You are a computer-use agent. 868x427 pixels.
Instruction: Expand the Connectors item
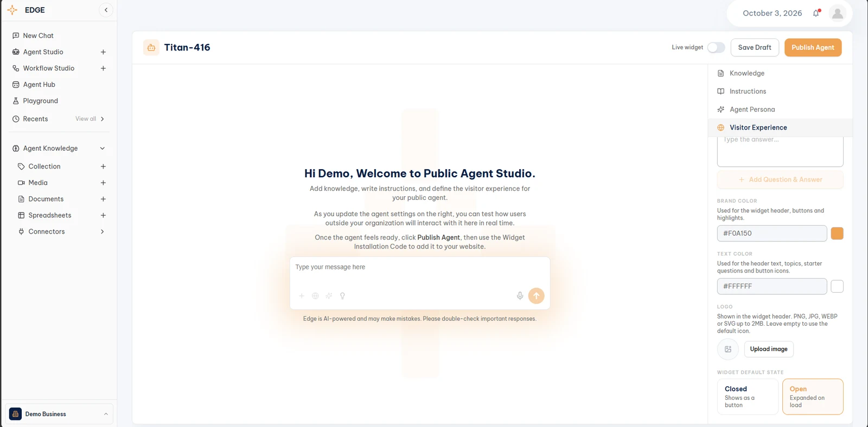[102, 231]
